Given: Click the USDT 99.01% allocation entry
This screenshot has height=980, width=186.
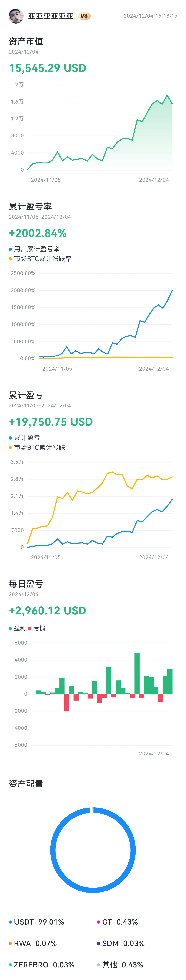Looking at the screenshot, I should coord(36,922).
